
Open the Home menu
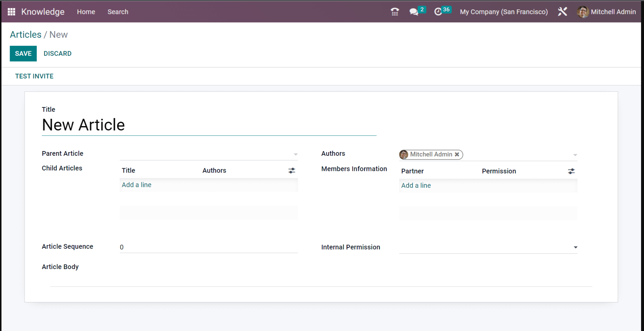(x=86, y=12)
